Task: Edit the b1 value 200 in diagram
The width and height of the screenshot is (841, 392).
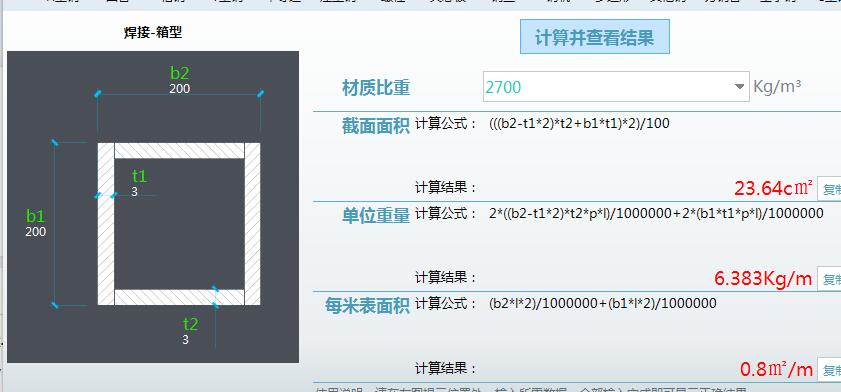Action: click(35, 232)
